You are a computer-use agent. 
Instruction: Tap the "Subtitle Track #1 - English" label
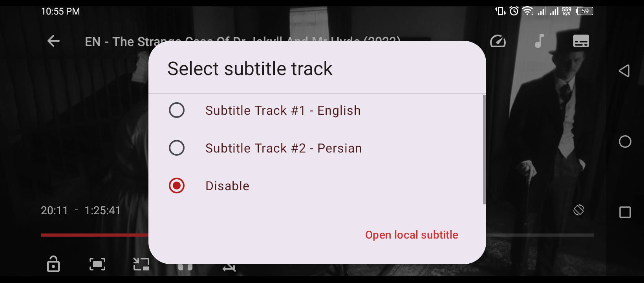[283, 110]
